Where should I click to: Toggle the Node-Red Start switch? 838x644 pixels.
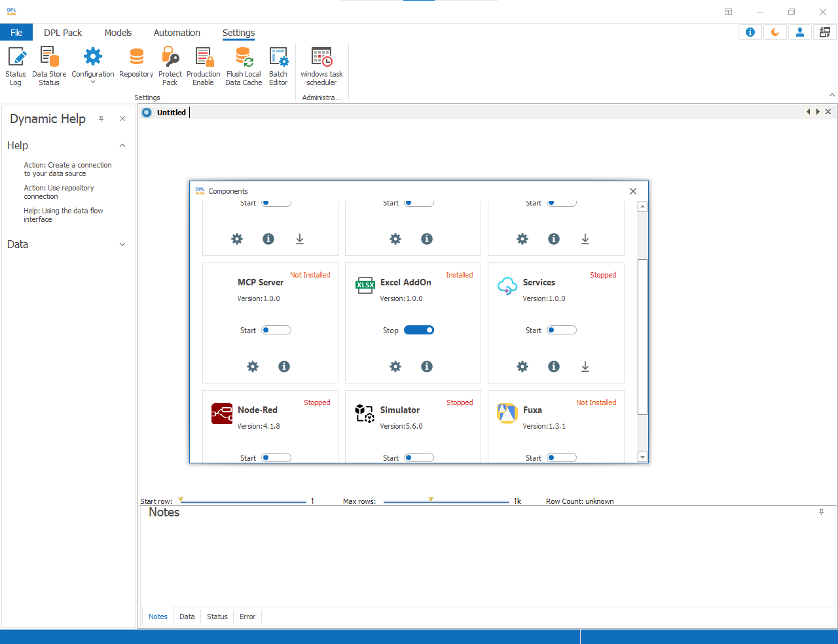coord(276,458)
